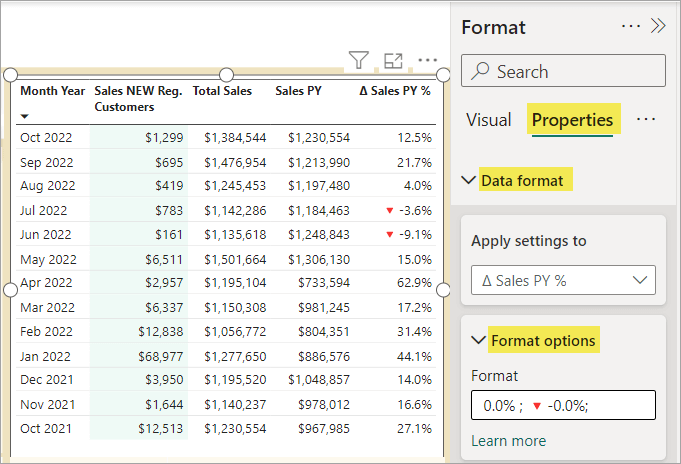Click the 27.1% cell
This screenshot has height=464, width=681.
click(x=414, y=429)
